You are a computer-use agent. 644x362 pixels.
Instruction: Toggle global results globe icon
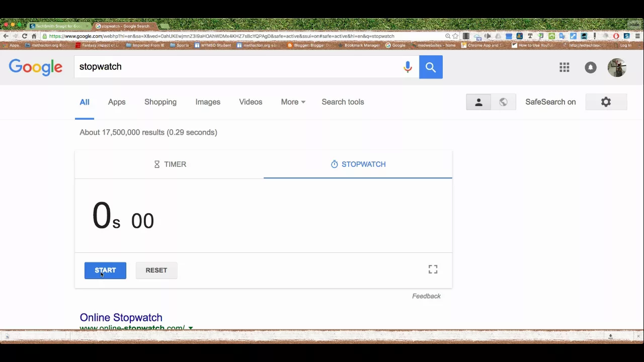point(503,102)
